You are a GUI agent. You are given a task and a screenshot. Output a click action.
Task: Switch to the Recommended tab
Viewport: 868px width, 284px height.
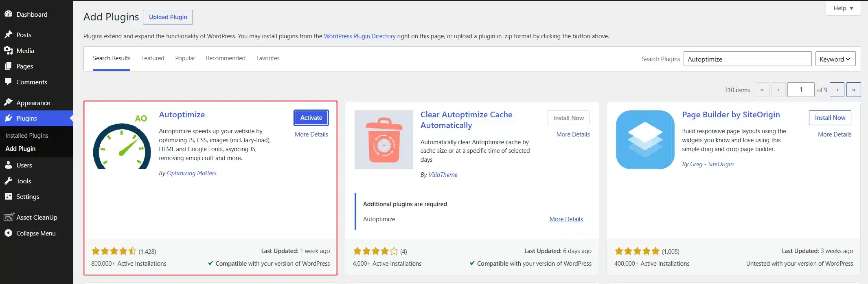(226, 58)
